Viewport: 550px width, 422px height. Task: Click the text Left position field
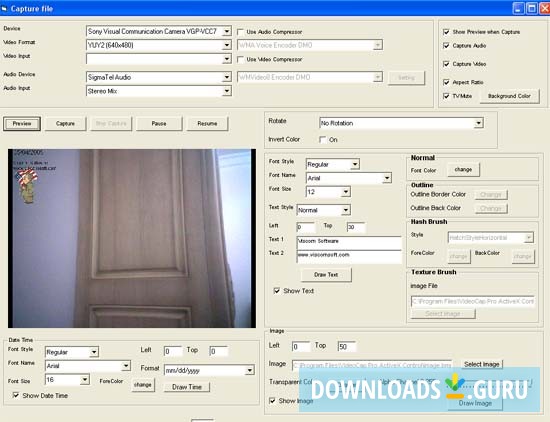[306, 227]
